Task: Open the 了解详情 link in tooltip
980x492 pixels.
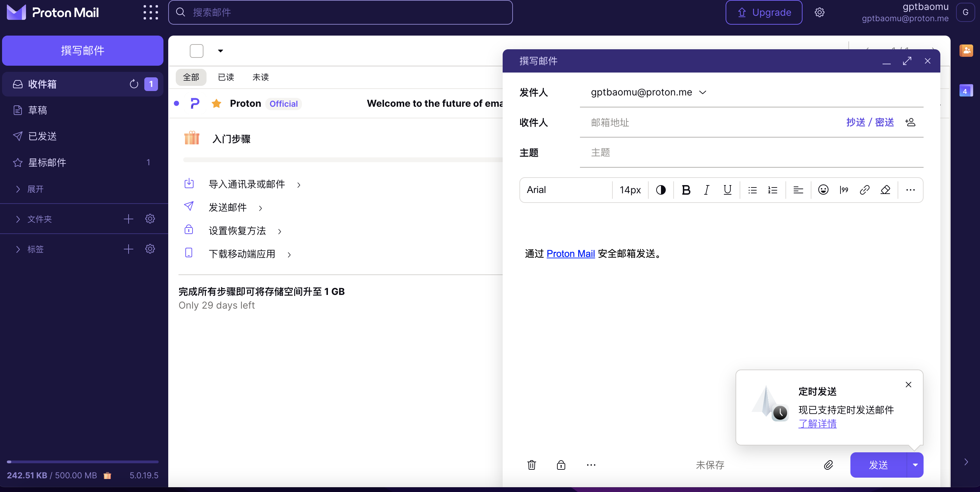Action: [x=818, y=424]
